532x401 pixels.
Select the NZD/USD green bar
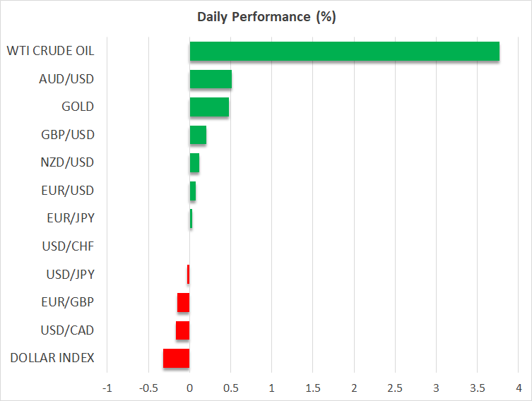tap(194, 163)
